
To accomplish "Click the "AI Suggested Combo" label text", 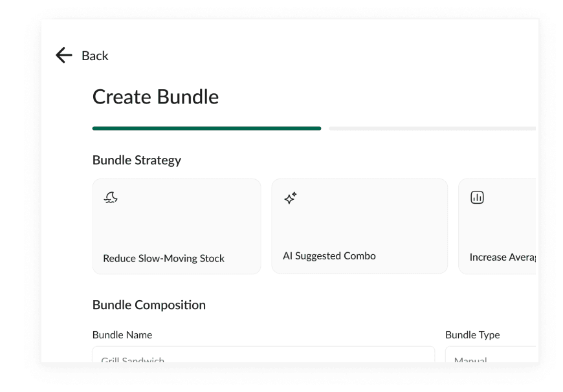I will pos(329,256).
